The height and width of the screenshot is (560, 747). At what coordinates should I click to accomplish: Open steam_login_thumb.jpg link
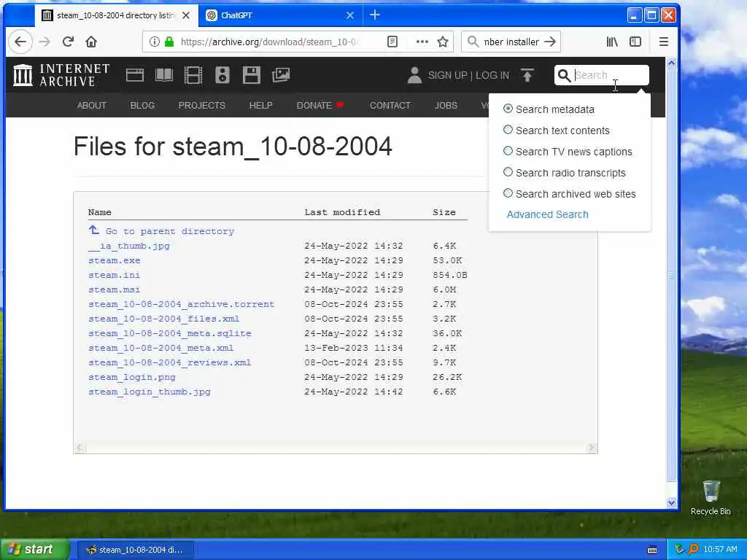(149, 392)
